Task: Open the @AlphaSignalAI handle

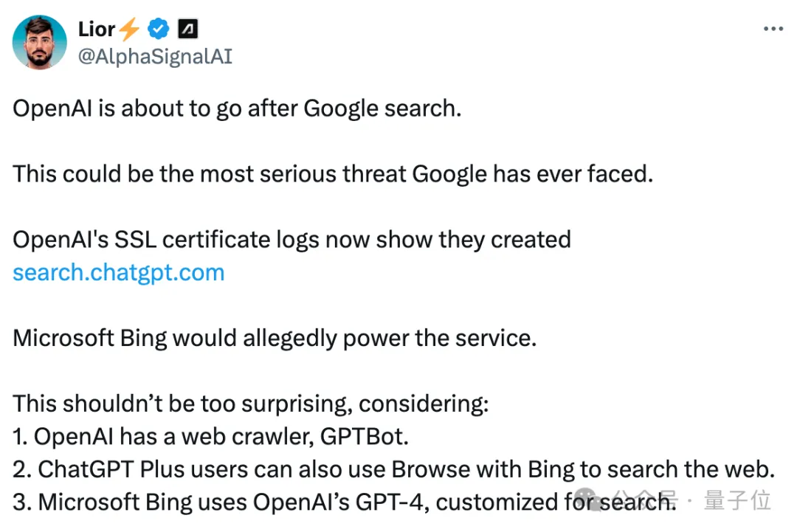Action: (x=155, y=56)
